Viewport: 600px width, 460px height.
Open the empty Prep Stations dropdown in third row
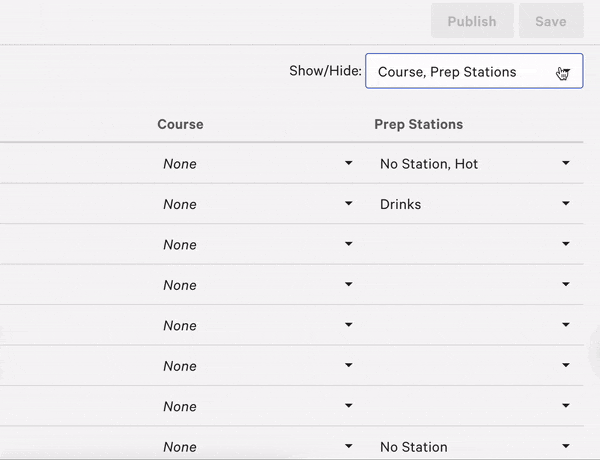click(x=473, y=245)
